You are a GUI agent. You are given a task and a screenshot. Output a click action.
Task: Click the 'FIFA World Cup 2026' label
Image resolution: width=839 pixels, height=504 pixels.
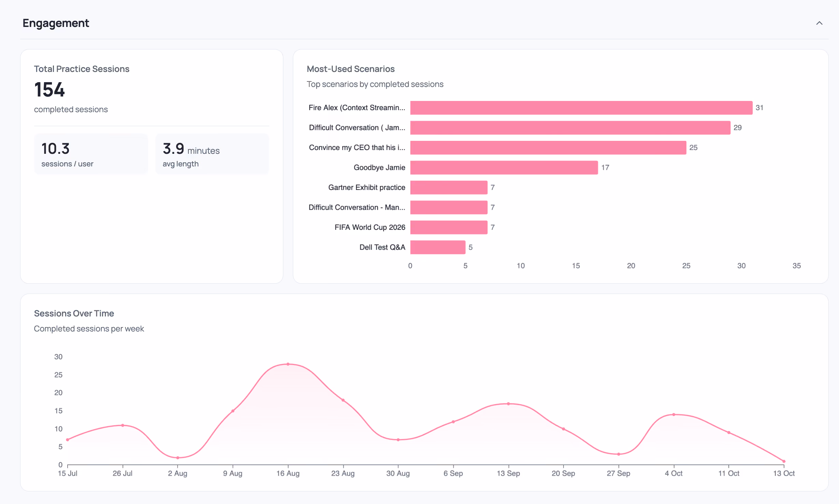pyautogui.click(x=370, y=227)
